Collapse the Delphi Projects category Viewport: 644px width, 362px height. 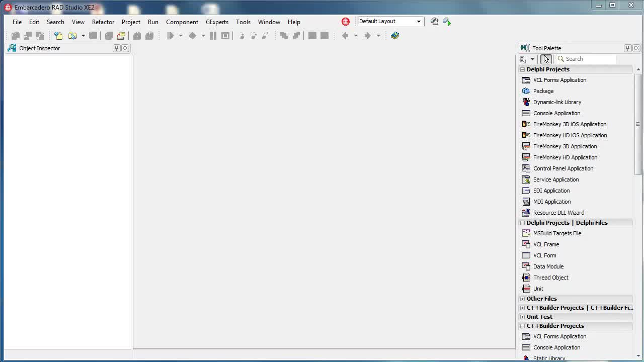pyautogui.click(x=522, y=69)
